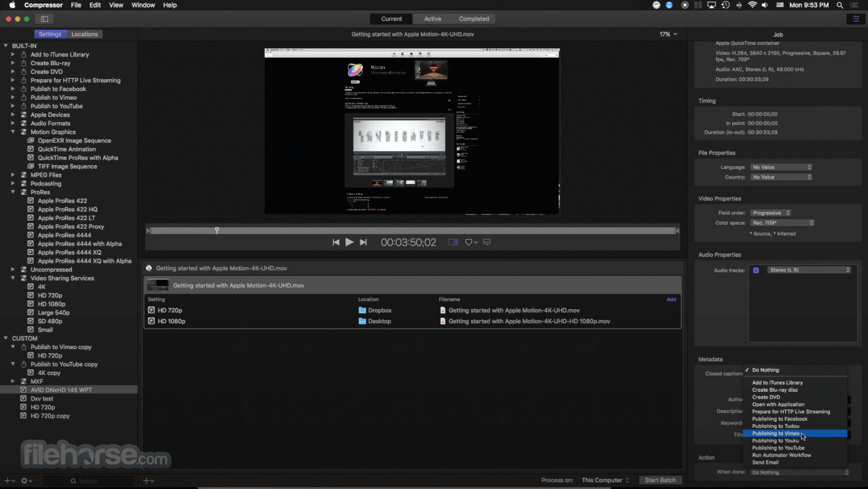
Task: Click the HD 720p setting icon in batch
Action: 151,310
